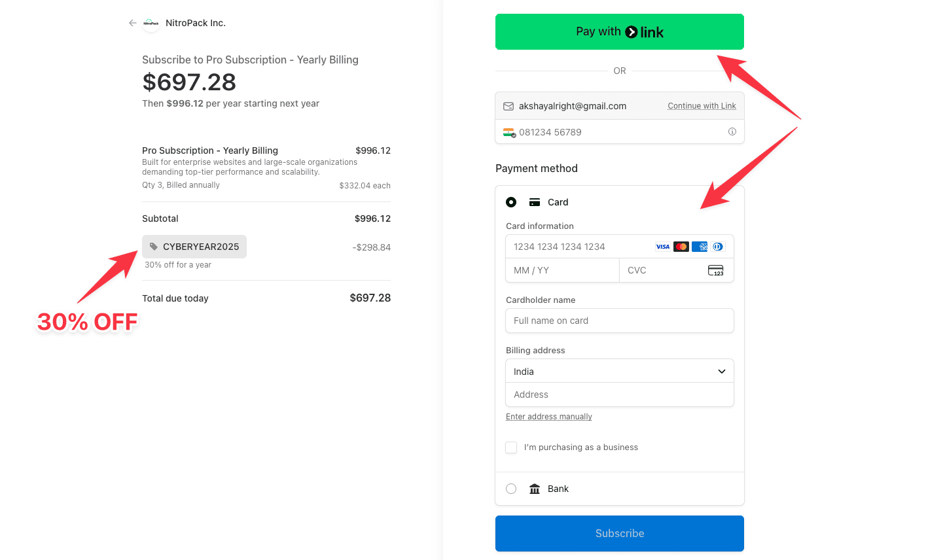Click the Cardholder name input field
This screenshot has height=560, width=926.
pyautogui.click(x=619, y=321)
